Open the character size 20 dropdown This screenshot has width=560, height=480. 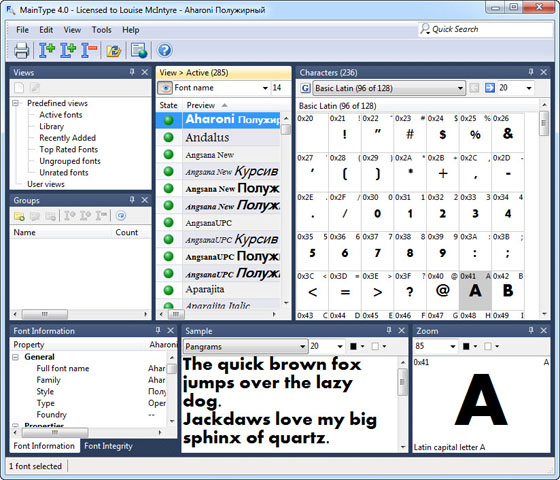pos(529,88)
